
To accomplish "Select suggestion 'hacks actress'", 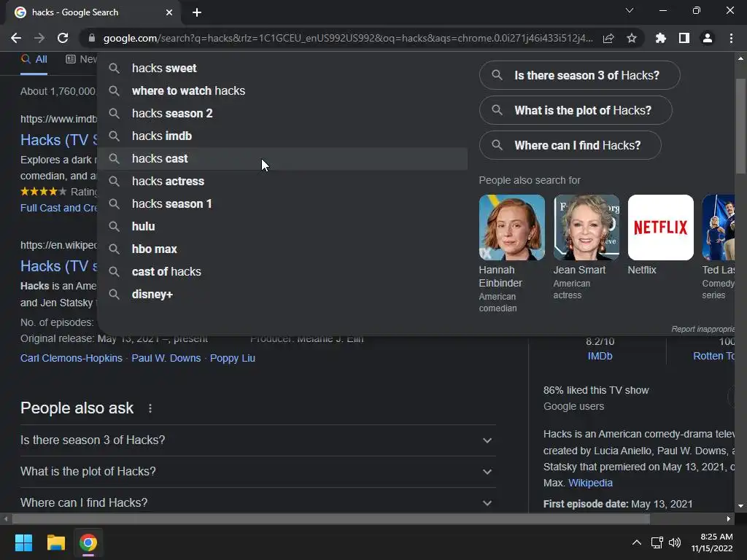I will coord(282,182).
